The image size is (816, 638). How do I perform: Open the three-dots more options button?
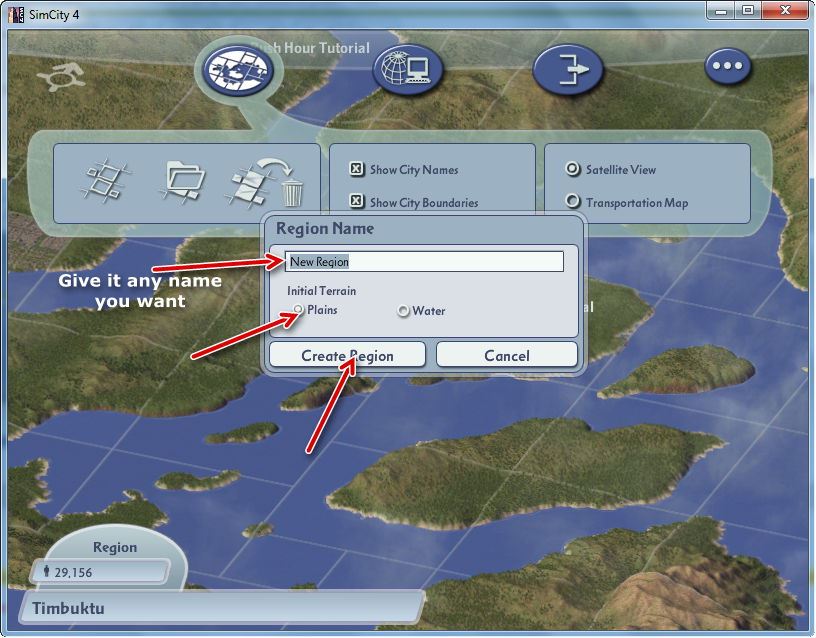coord(728,66)
